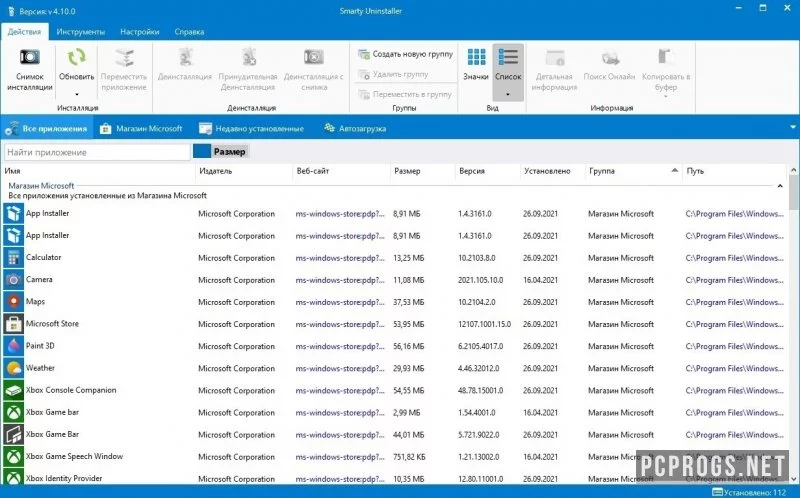Click the Paint 3D size 56,16 МБ
800x498 pixels.
[408, 346]
